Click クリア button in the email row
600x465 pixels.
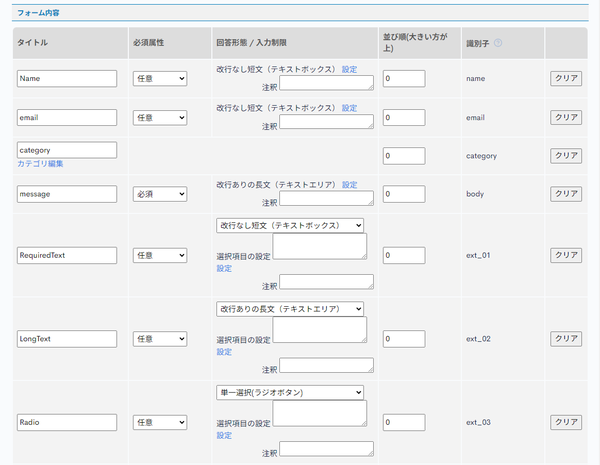click(566, 117)
